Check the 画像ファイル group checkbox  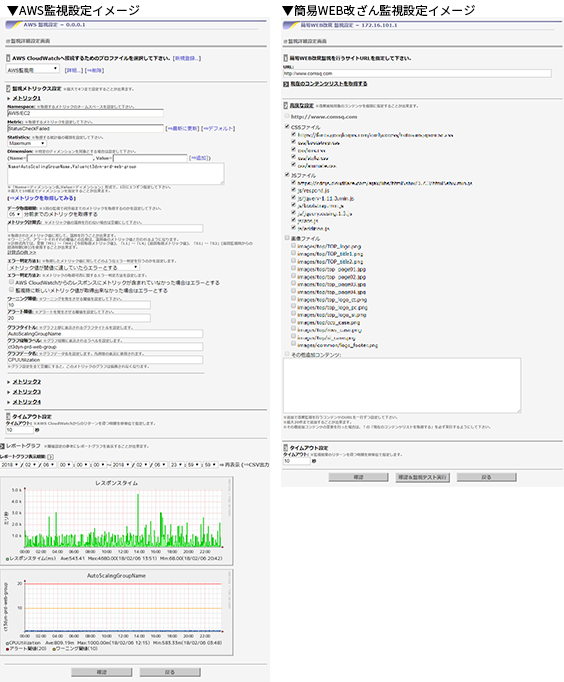point(287,238)
